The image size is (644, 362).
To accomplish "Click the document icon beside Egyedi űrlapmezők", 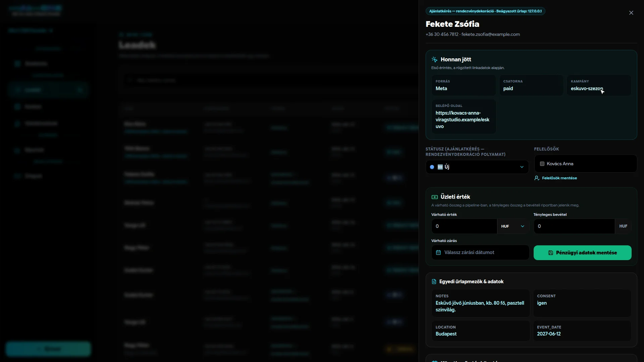I will [434, 282].
